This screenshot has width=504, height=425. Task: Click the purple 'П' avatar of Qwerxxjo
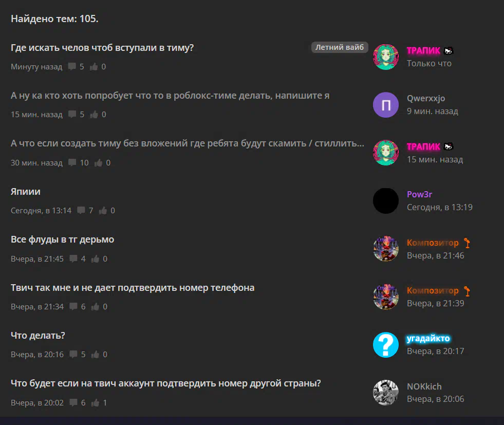tap(386, 105)
